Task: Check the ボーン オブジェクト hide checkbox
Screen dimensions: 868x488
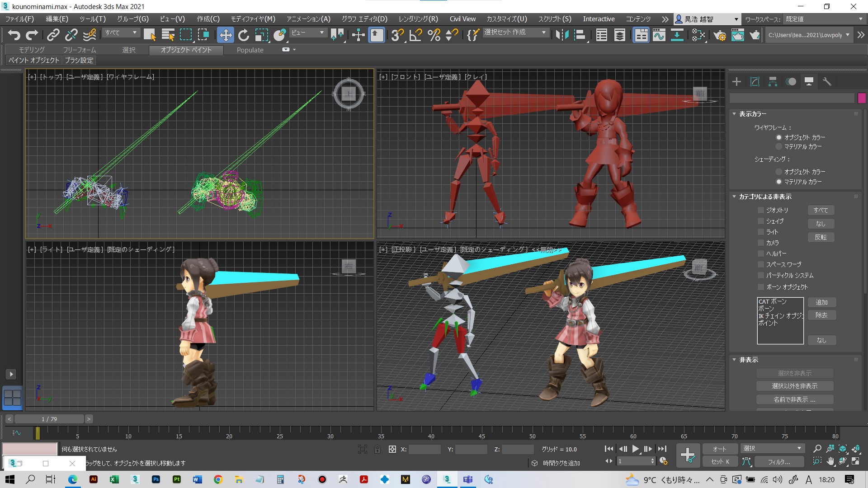Action: pos(760,287)
